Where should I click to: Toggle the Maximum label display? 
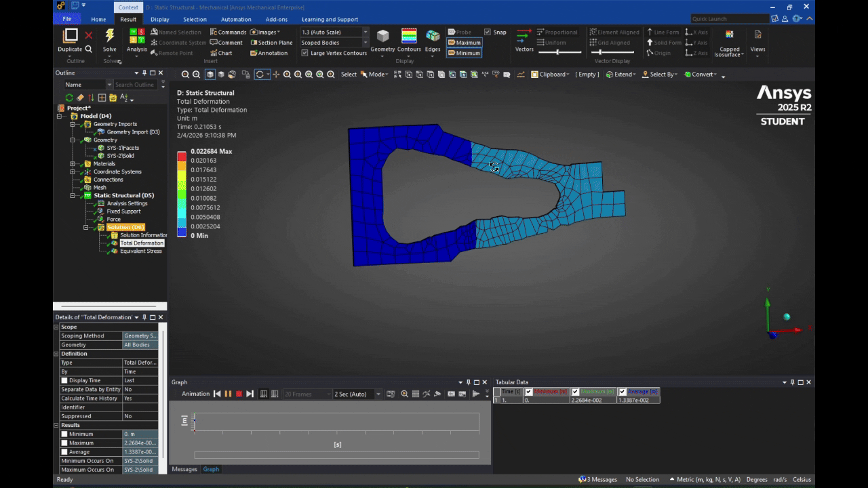click(x=464, y=42)
